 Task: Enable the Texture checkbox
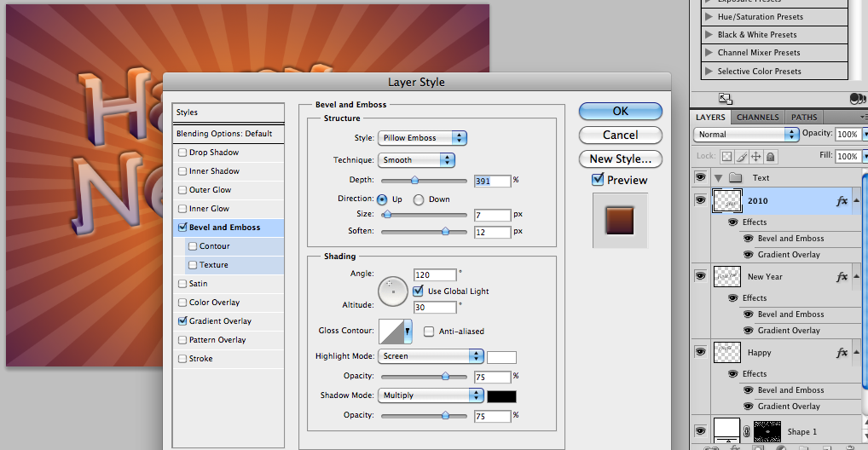[193, 265]
